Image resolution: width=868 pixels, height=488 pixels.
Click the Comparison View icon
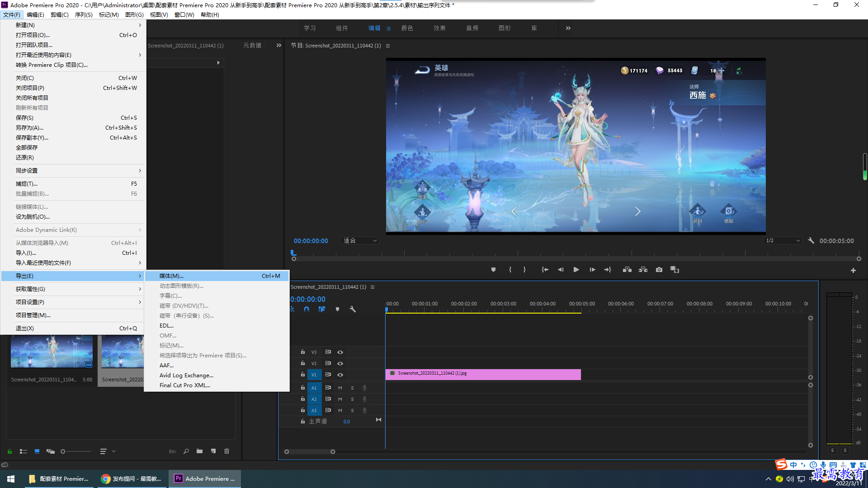(675, 270)
